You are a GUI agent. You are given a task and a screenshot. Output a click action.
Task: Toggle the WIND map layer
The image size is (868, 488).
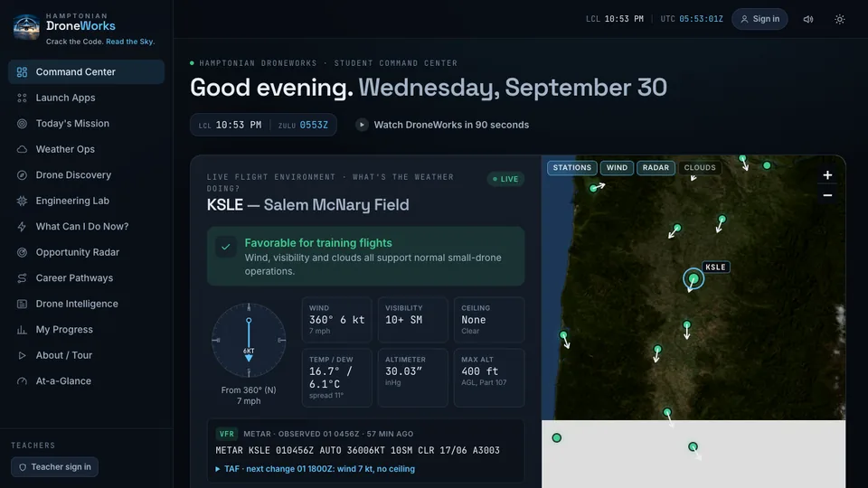617,168
